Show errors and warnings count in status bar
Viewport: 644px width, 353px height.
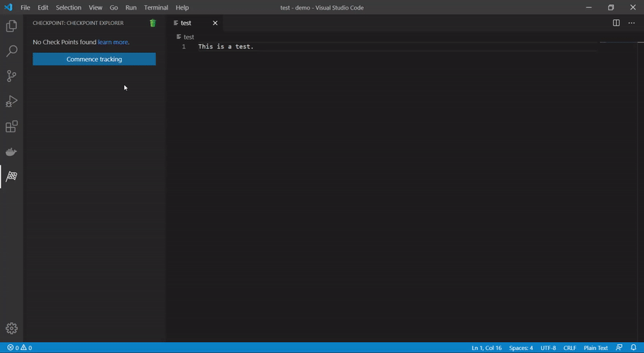tap(19, 348)
